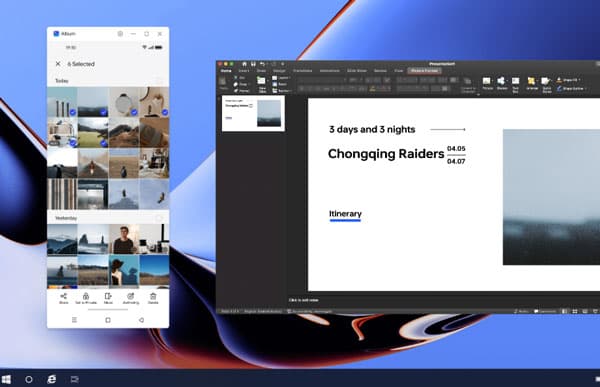Open the Insert ribbon tab
This screenshot has width=600, height=387.
click(x=243, y=71)
